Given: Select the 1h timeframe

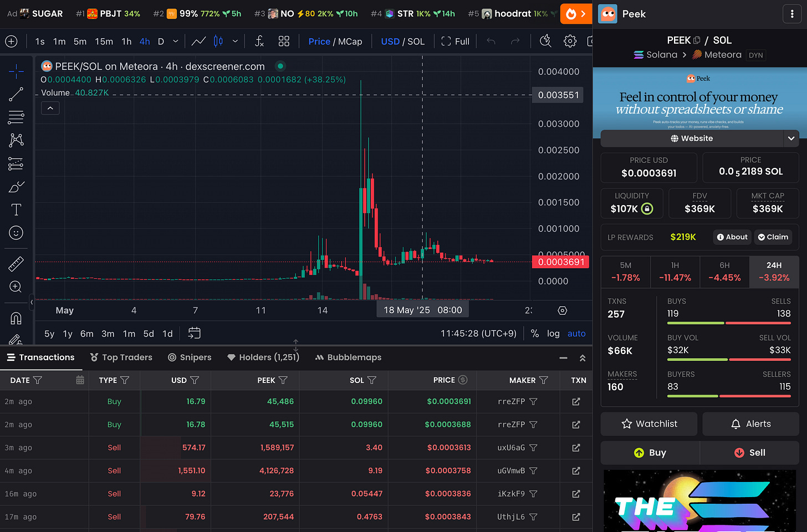Looking at the screenshot, I should (126, 42).
